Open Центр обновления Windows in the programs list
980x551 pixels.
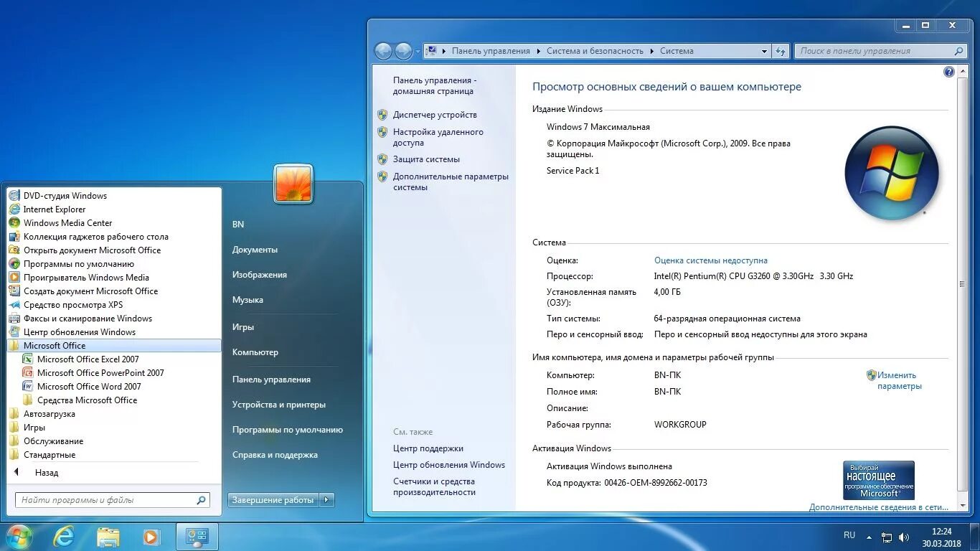coord(79,332)
